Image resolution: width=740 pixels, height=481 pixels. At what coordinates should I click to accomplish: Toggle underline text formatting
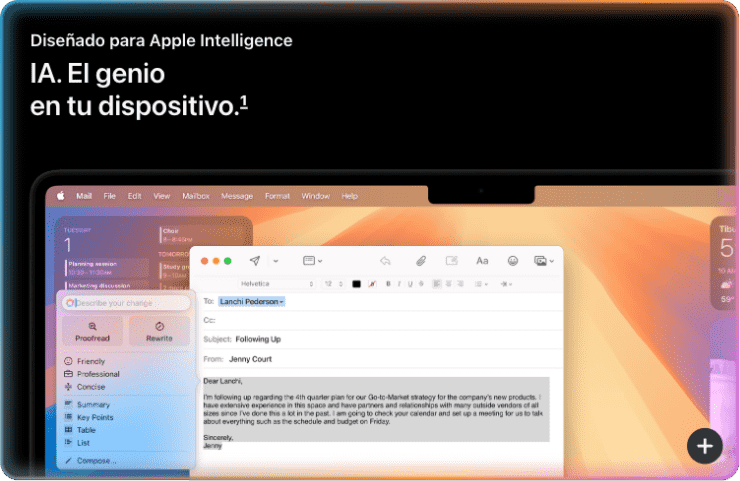tap(409, 284)
